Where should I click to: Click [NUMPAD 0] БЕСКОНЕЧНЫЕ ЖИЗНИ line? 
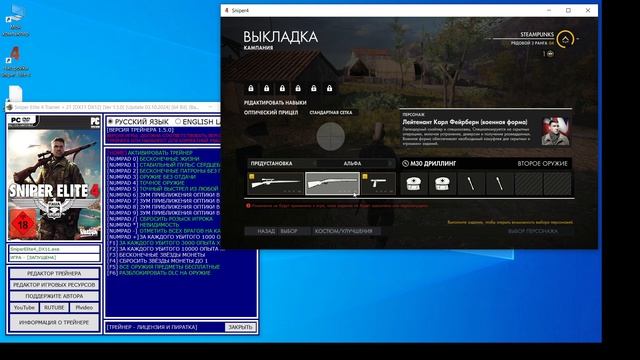coord(154,159)
